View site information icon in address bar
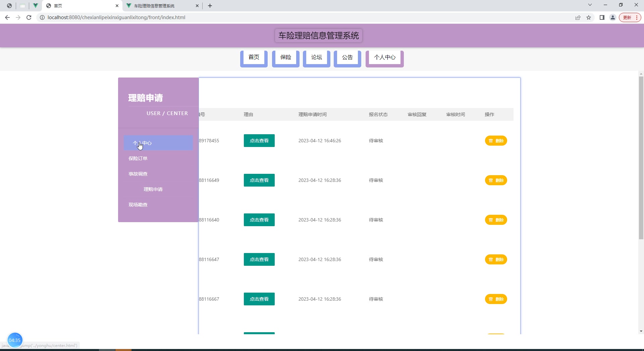 (x=42, y=17)
